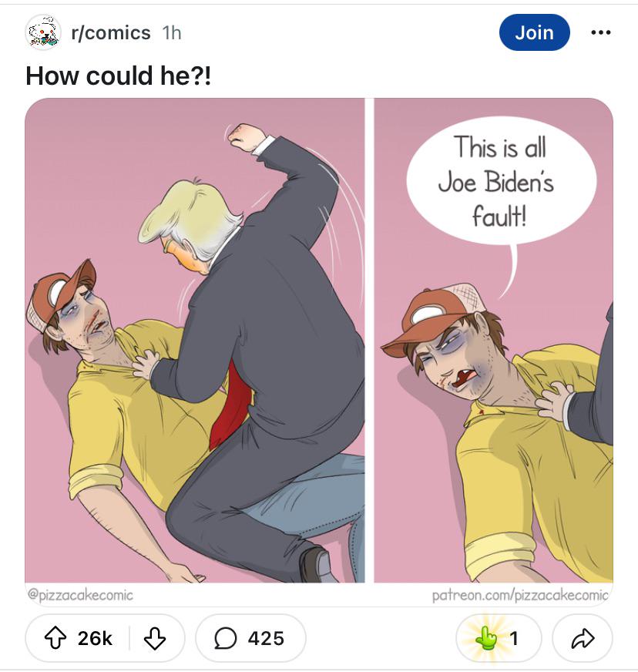This screenshot has height=672, width=638.
Task: Click the @pizzacakecomic watermark
Action: coord(80,595)
